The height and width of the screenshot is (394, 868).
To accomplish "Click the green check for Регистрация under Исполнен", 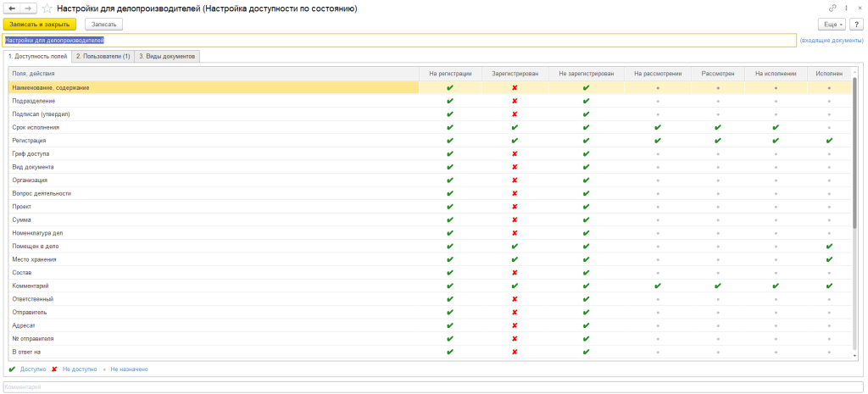I will [x=829, y=141].
